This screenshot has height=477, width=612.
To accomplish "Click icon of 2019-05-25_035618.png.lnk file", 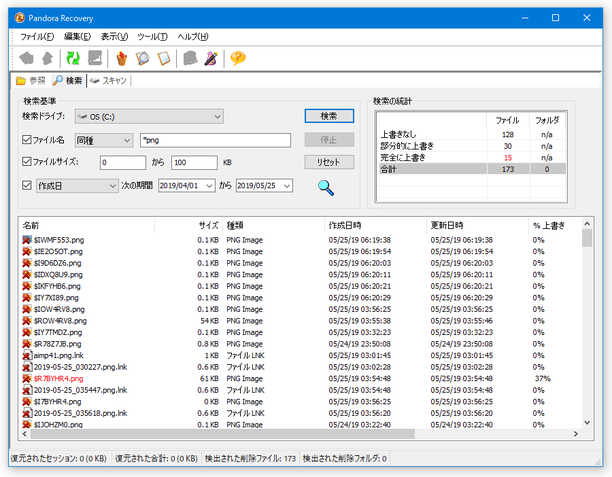I will point(27,413).
